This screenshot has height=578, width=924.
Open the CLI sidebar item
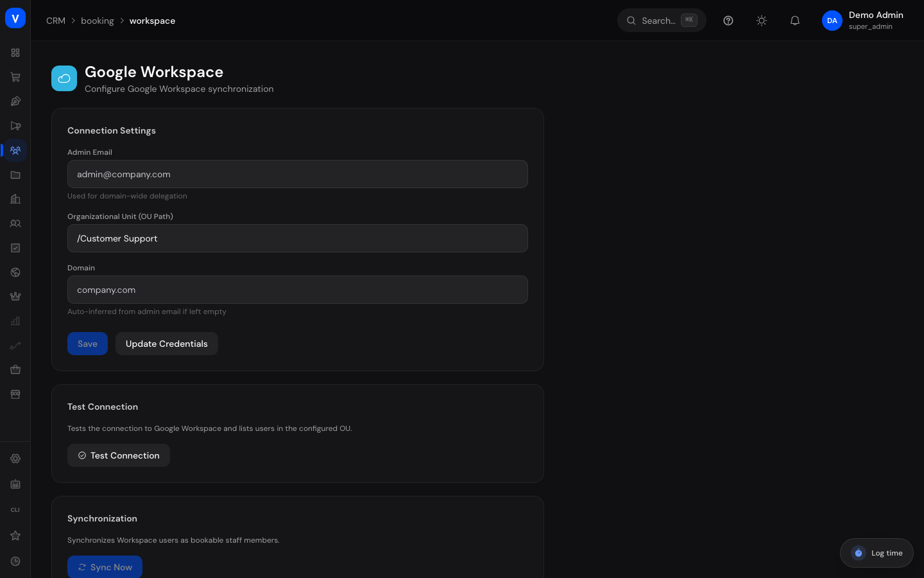pyautogui.click(x=15, y=510)
